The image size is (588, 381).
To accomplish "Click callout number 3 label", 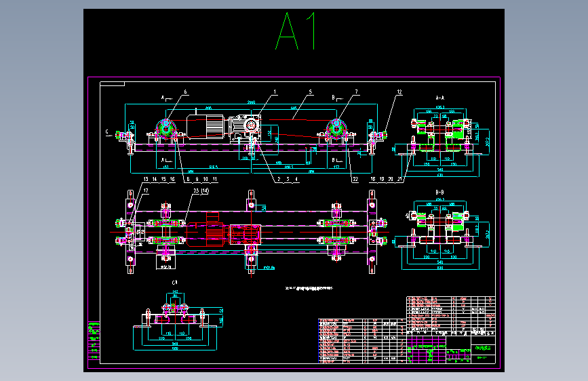I will 288,179.
